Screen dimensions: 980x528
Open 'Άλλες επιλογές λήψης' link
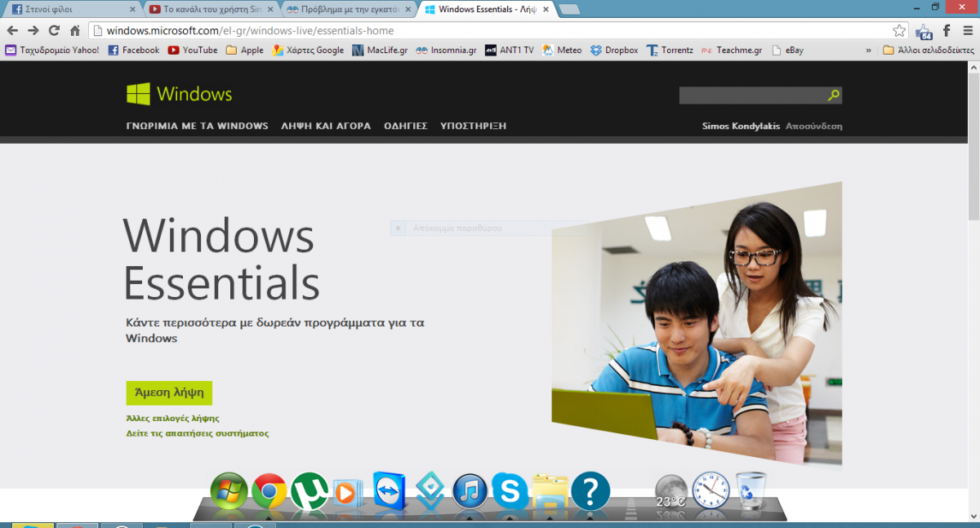[172, 418]
